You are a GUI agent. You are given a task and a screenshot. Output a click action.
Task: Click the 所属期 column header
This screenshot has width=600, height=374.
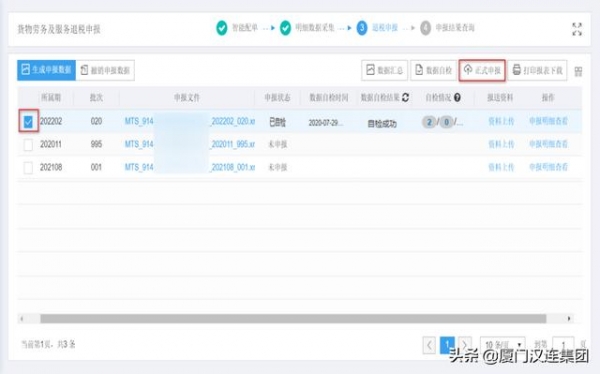point(51,98)
